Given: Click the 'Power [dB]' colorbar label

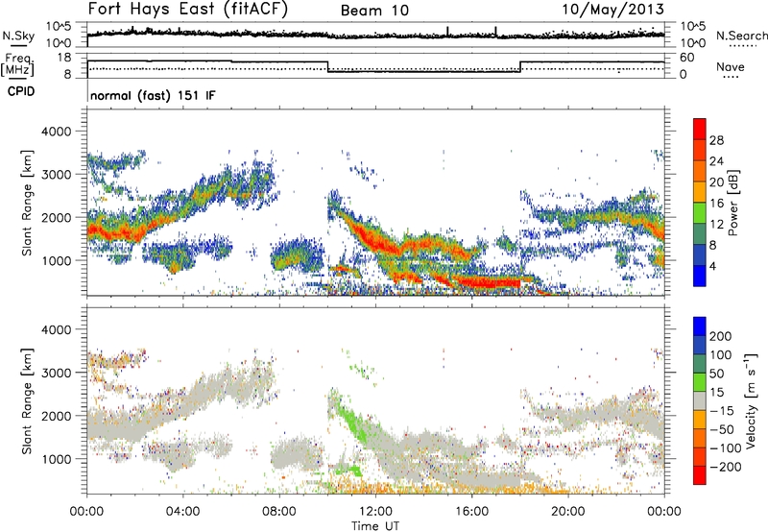Looking at the screenshot, I should point(732,203).
